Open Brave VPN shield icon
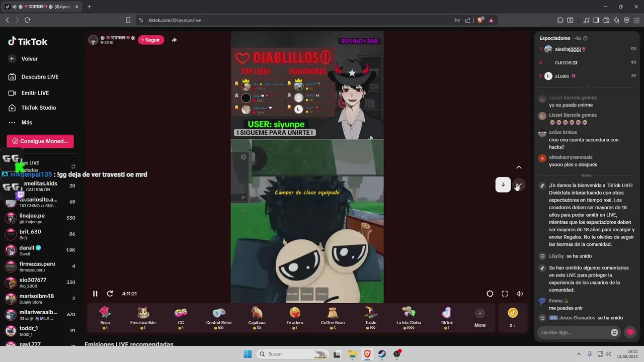 click(626, 20)
